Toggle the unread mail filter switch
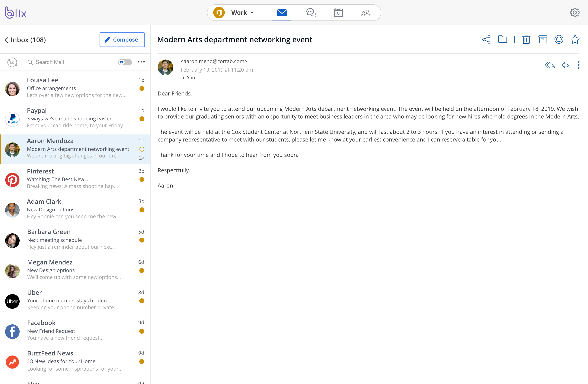The width and height of the screenshot is (588, 384). pyautogui.click(x=125, y=62)
